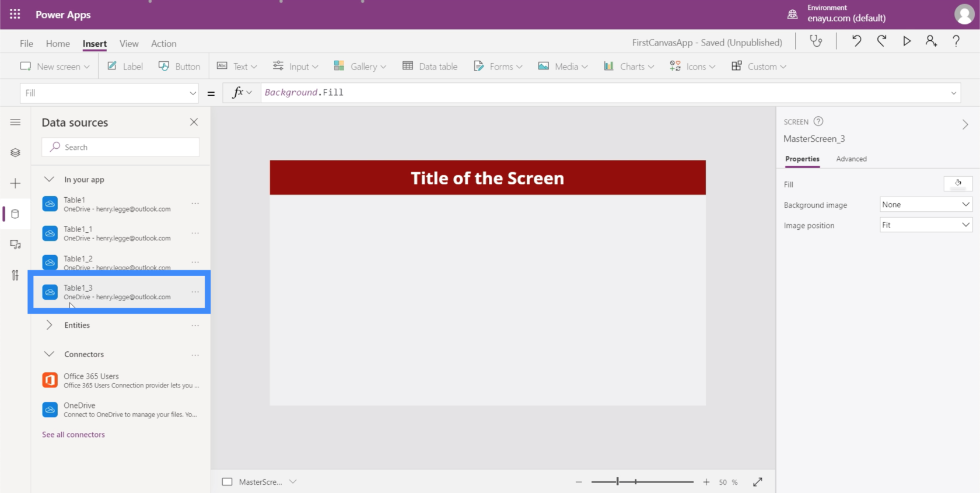Open Tree view layers icon
The image size is (980, 493).
[x=15, y=152]
